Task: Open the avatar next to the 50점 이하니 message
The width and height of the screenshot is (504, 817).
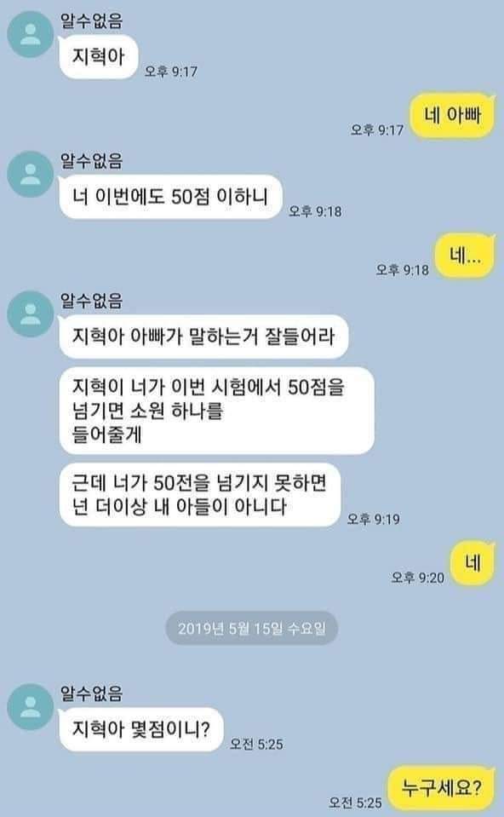Action: (x=30, y=174)
